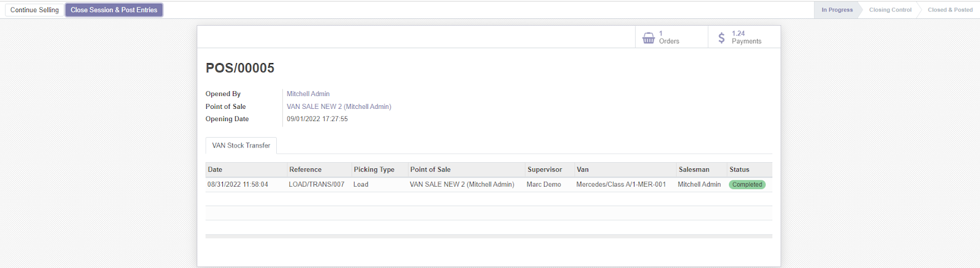980x268 pixels.
Task: Click Mercedes/Class A/1-MER-001 van cell
Action: tap(620, 184)
